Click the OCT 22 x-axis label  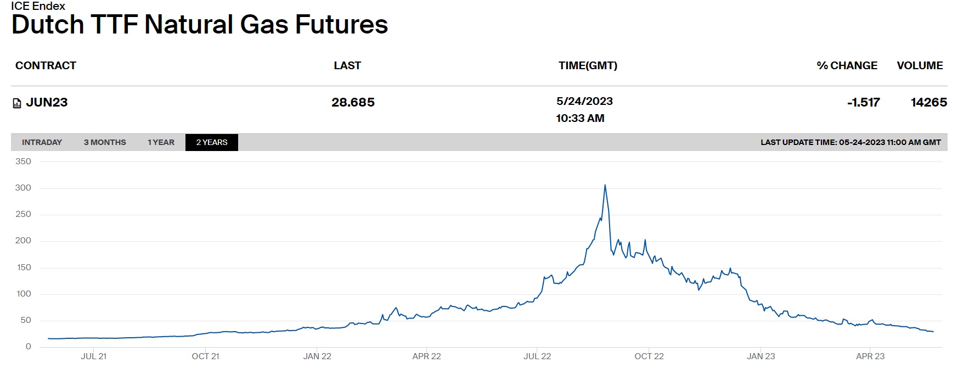649,356
